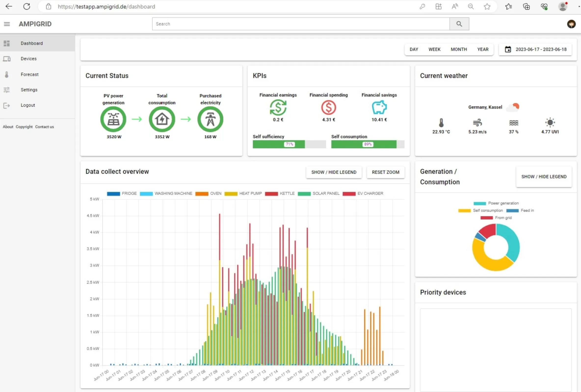This screenshot has height=392, width=581.
Task: Click the PV power generation solar icon
Action: (x=113, y=119)
